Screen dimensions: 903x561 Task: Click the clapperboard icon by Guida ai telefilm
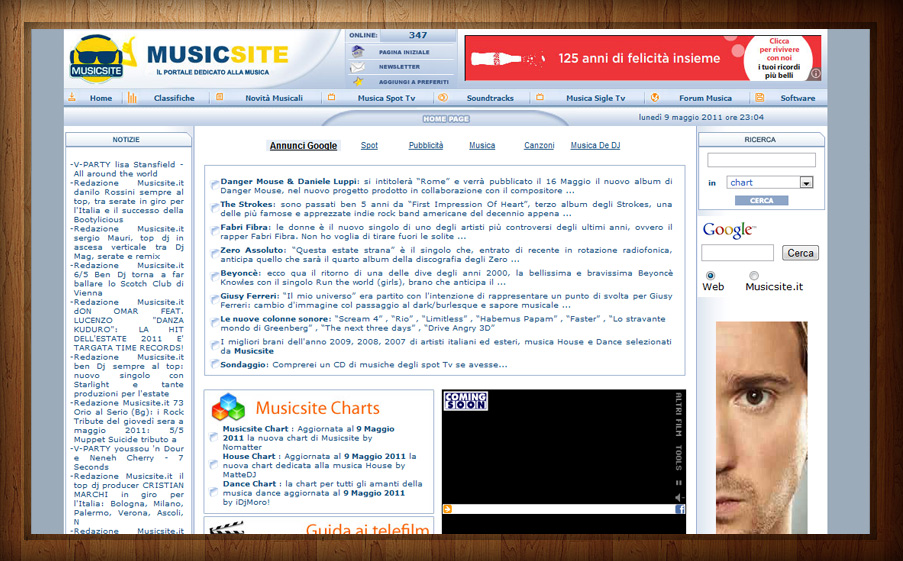tap(226, 528)
